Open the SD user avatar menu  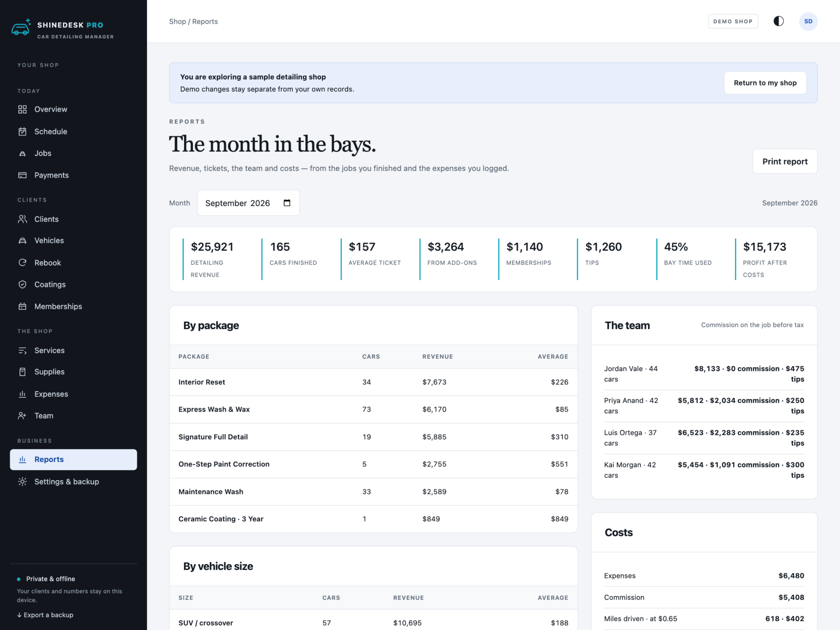pos(808,21)
